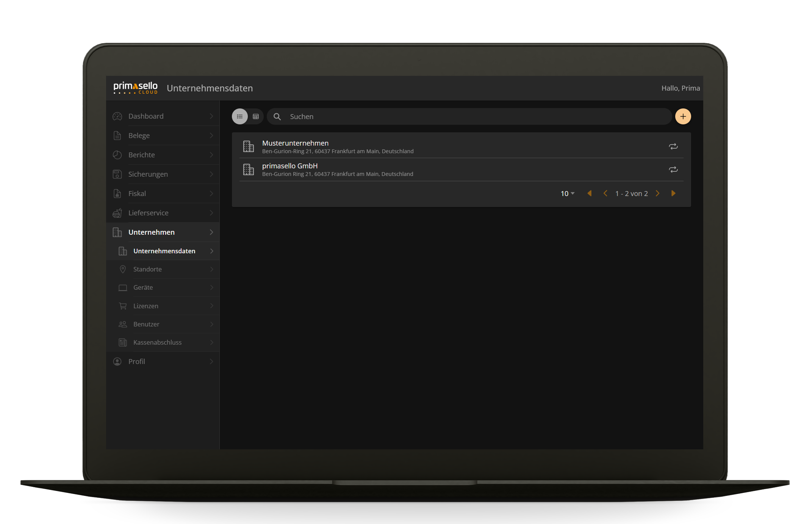Click the add new company plus button
812x524 pixels.
[x=683, y=116]
